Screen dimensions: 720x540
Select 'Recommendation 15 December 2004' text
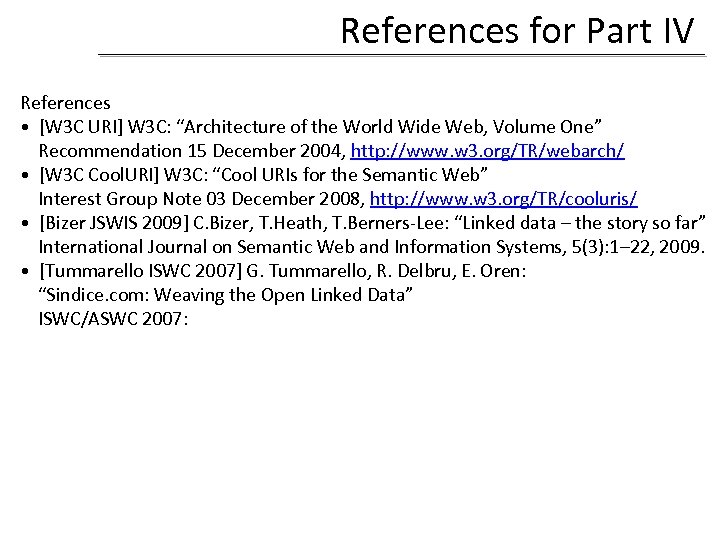tap(192, 151)
